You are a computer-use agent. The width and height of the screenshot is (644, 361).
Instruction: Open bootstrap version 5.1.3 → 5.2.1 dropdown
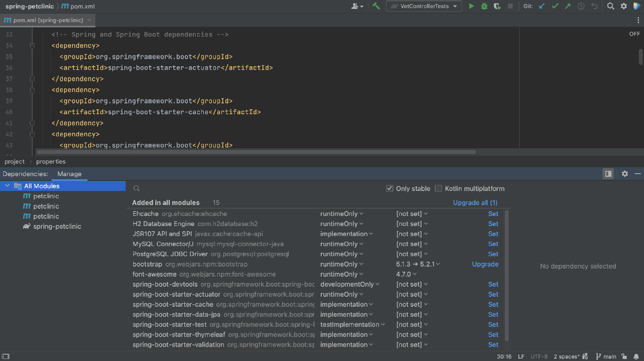(418, 264)
